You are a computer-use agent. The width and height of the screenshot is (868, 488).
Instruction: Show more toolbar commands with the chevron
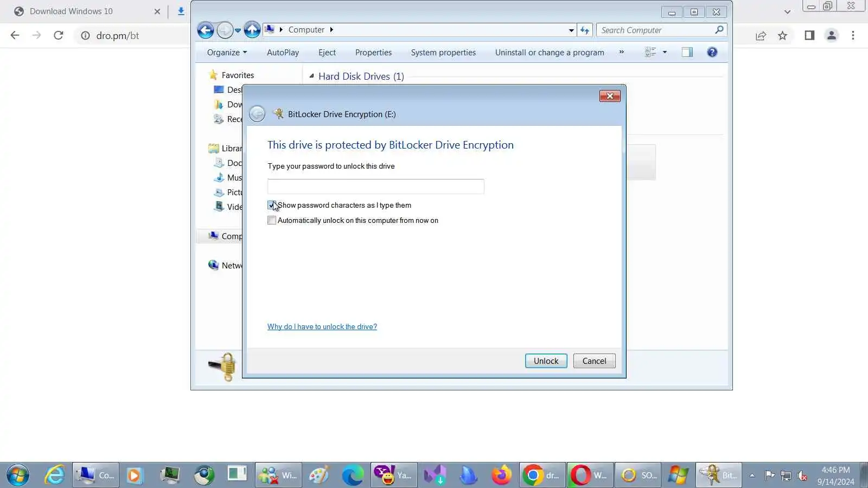[622, 52]
